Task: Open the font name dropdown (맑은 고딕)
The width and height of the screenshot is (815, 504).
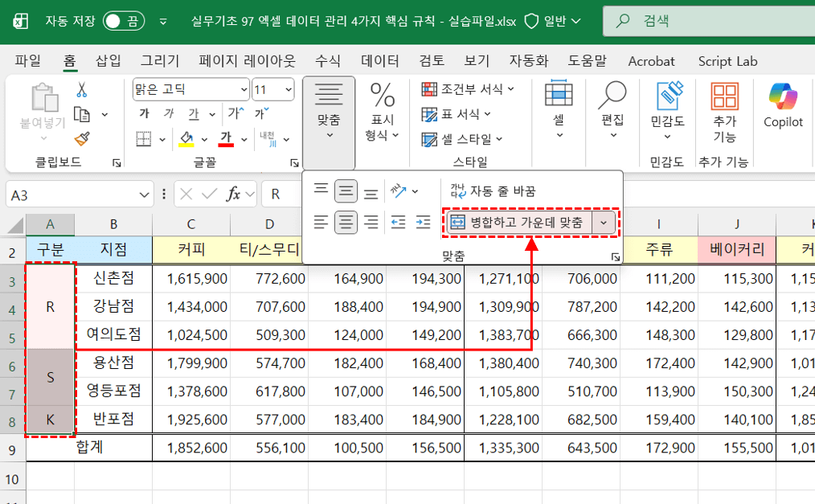Action: (190, 89)
